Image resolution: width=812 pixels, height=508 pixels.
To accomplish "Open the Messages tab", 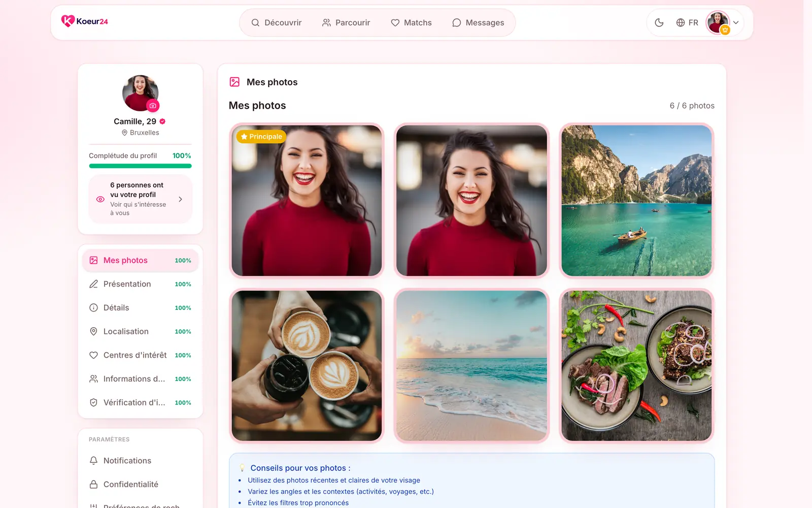I will click(478, 22).
